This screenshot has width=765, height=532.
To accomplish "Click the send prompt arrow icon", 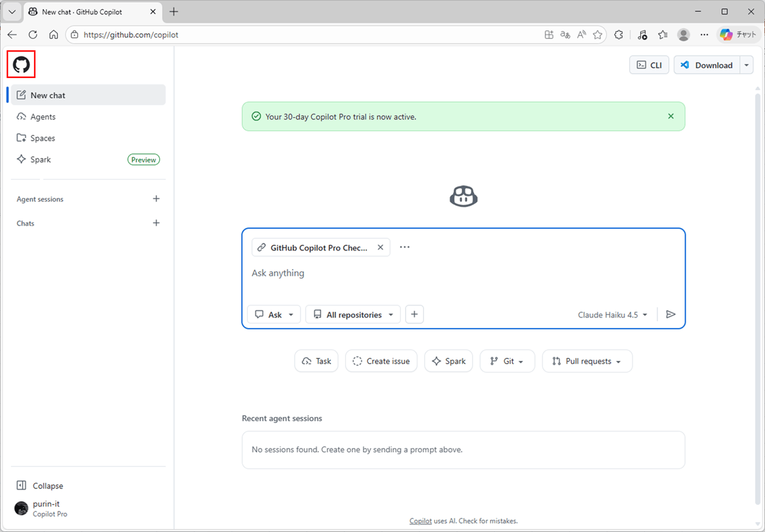I will point(671,314).
